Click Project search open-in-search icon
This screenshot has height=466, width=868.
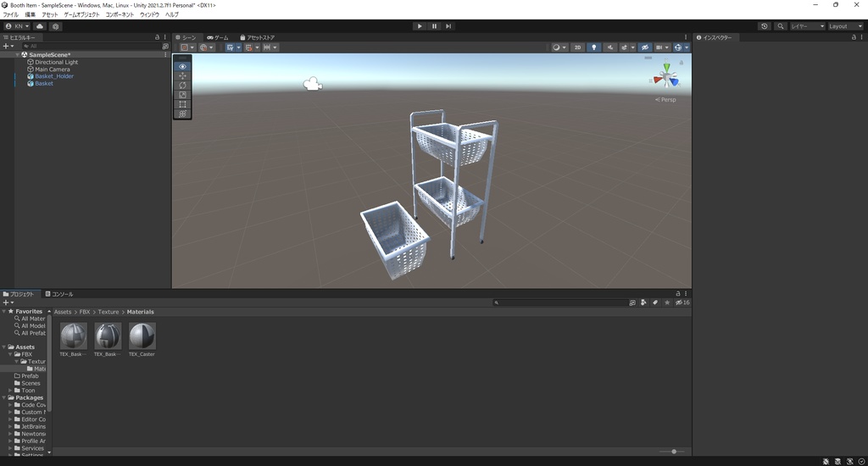tap(632, 302)
